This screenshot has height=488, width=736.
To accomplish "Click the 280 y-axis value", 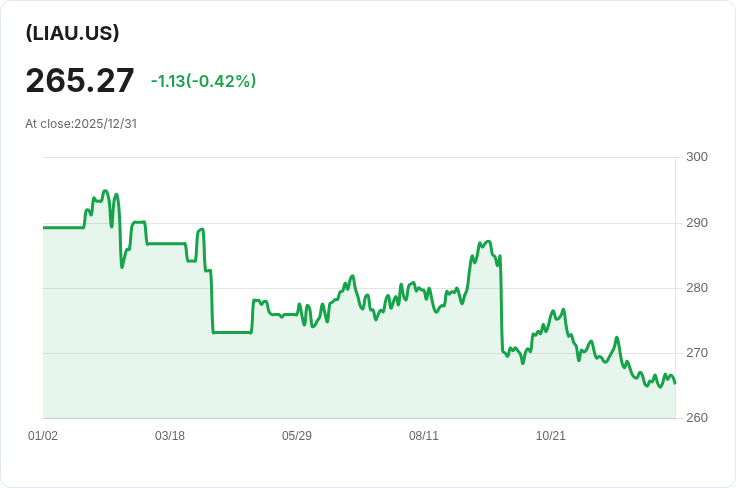I will 697,288.
